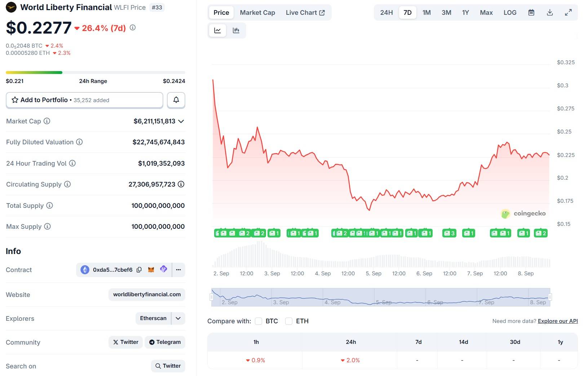Click the $22,745,674,843 valuation value
The width and height of the screenshot is (588, 376).
coord(159,142)
